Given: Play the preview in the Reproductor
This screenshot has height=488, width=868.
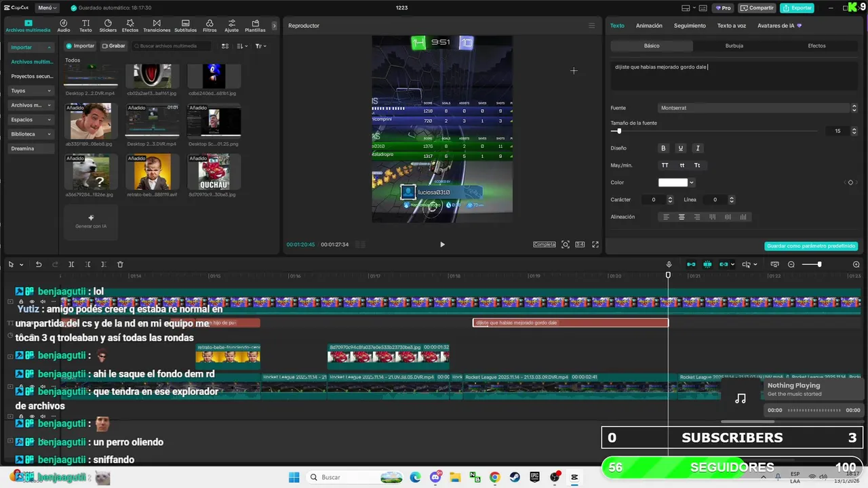Looking at the screenshot, I should 442,245.
